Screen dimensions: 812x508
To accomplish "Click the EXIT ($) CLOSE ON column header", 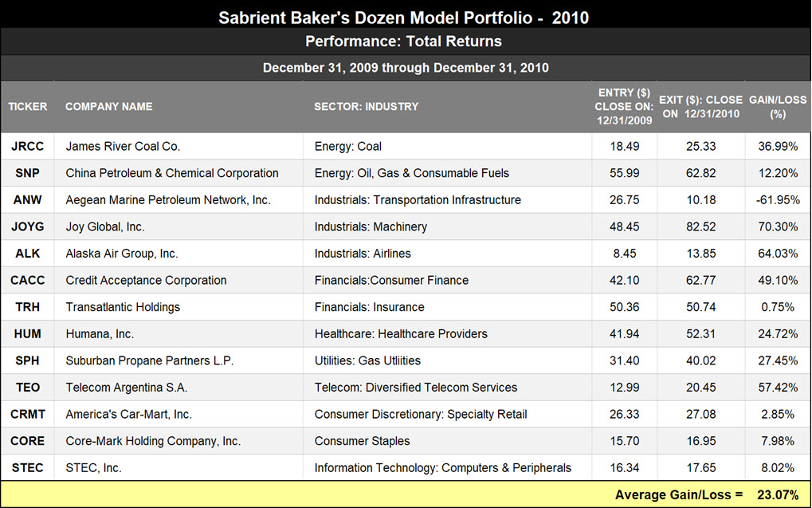I will tap(700, 106).
